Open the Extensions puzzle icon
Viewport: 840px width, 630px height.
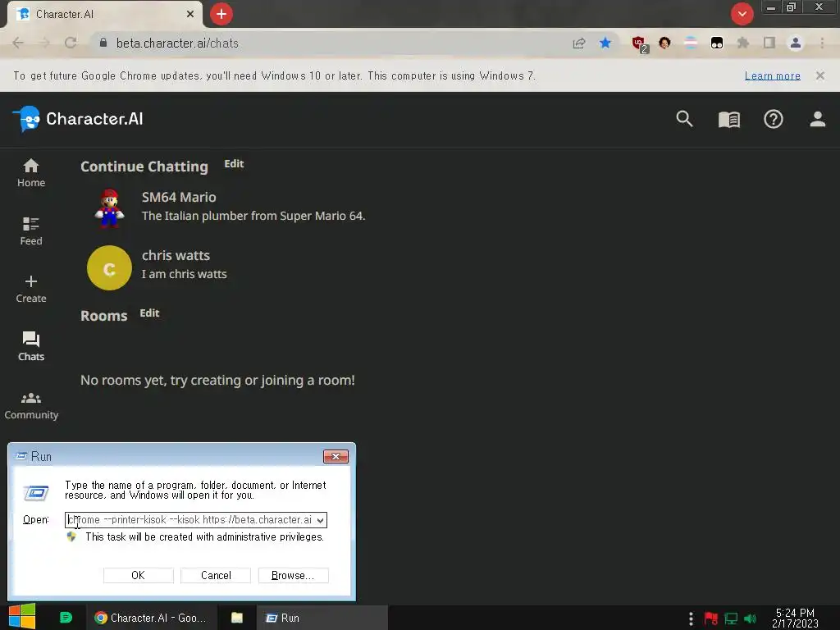pos(743,43)
